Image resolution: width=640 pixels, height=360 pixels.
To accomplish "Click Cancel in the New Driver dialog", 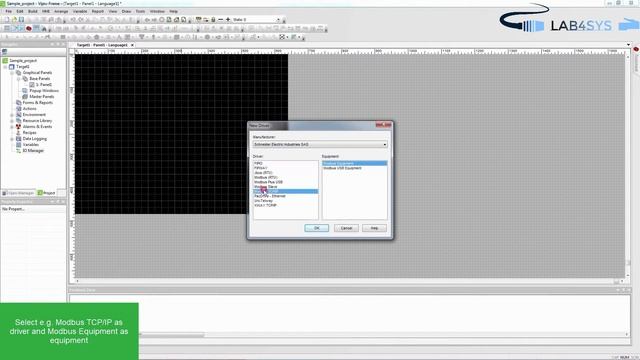I will 346,228.
